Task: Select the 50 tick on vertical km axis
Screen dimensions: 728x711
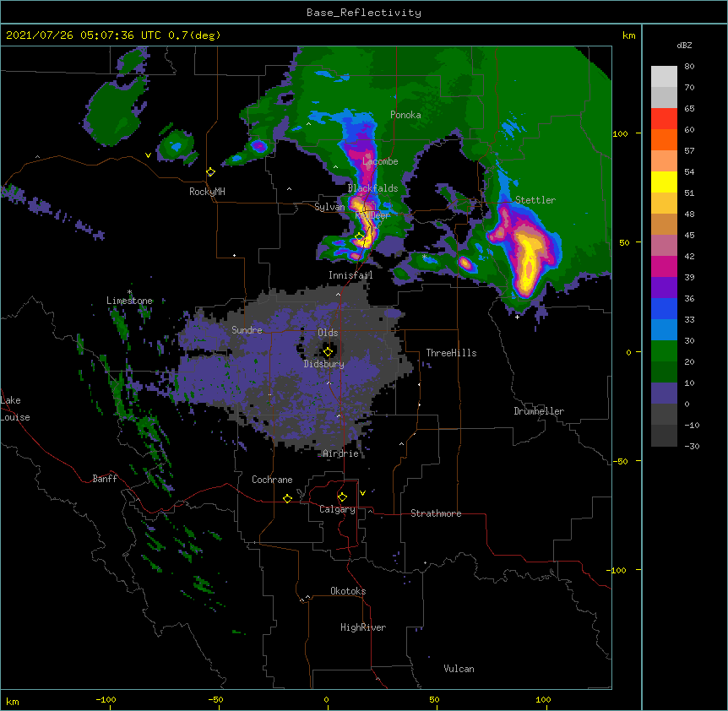Action: coord(624,242)
